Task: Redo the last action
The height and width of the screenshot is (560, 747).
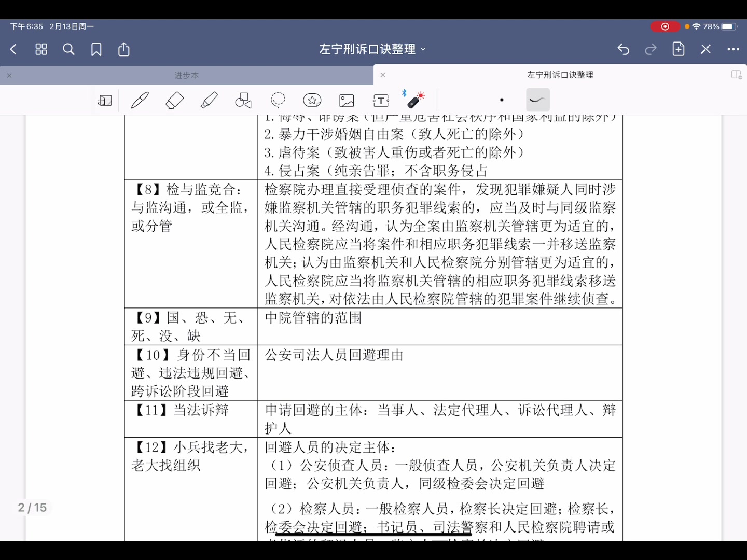Action: click(651, 49)
